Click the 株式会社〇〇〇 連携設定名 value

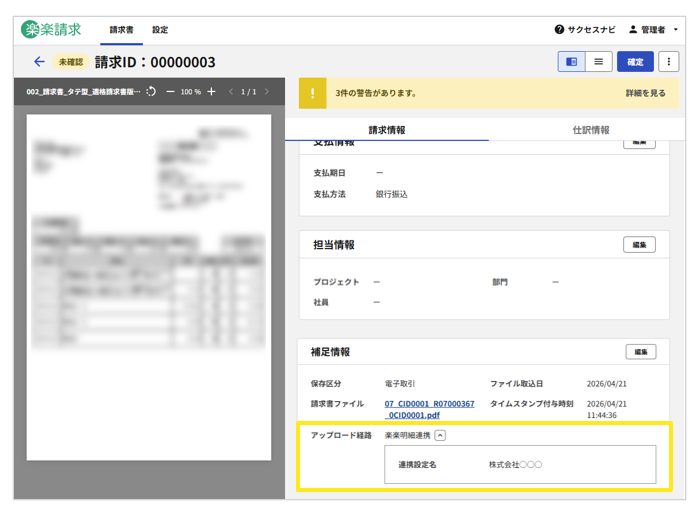pos(515,465)
